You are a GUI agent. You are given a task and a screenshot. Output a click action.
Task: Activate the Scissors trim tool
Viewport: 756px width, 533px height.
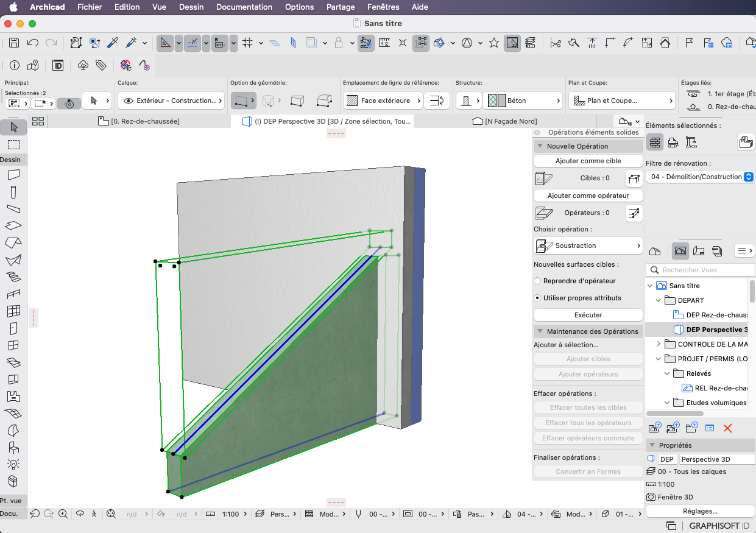pyautogui.click(x=555, y=43)
